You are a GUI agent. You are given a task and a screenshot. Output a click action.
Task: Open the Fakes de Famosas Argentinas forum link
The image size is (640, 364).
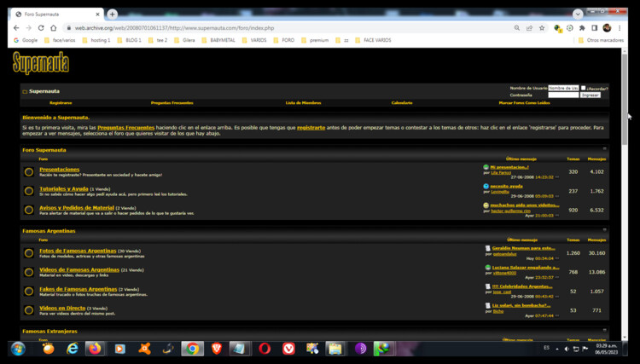click(x=79, y=289)
